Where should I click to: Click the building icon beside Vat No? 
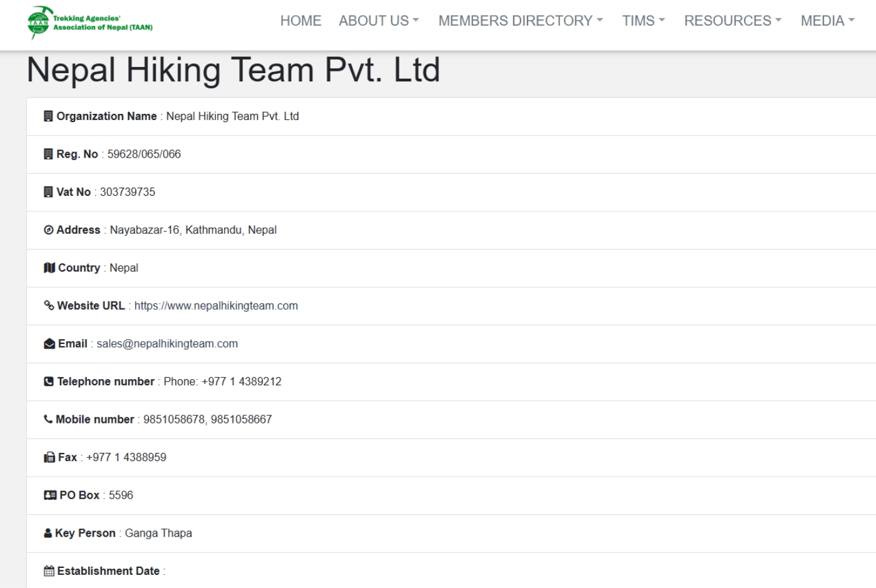click(48, 192)
